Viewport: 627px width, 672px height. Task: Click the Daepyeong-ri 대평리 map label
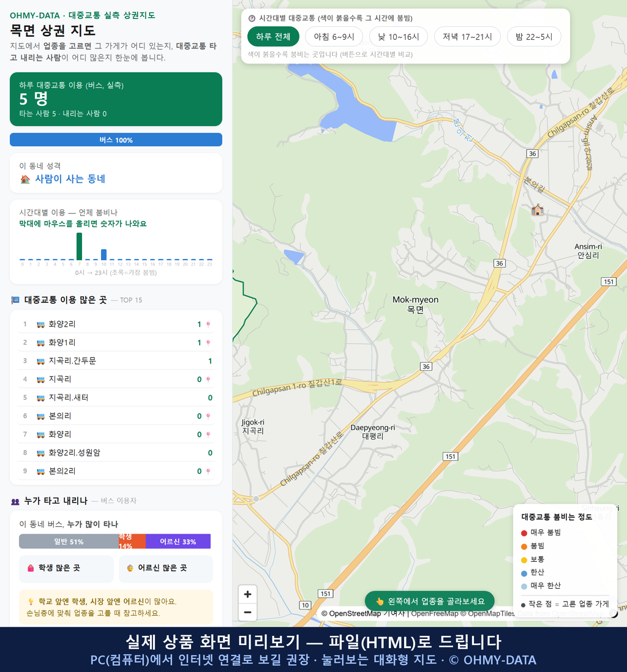tap(373, 432)
